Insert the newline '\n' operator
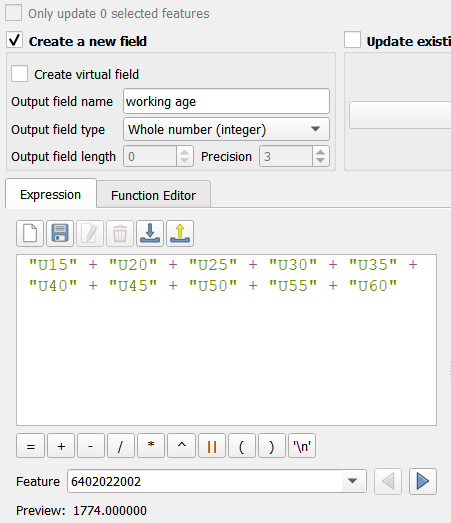The height and width of the screenshot is (523, 451). coord(302,446)
